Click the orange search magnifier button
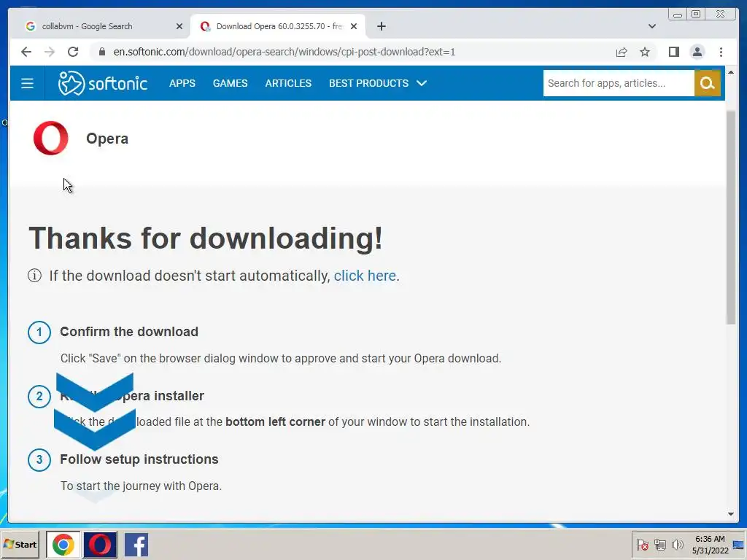The image size is (747, 560). [x=708, y=83]
